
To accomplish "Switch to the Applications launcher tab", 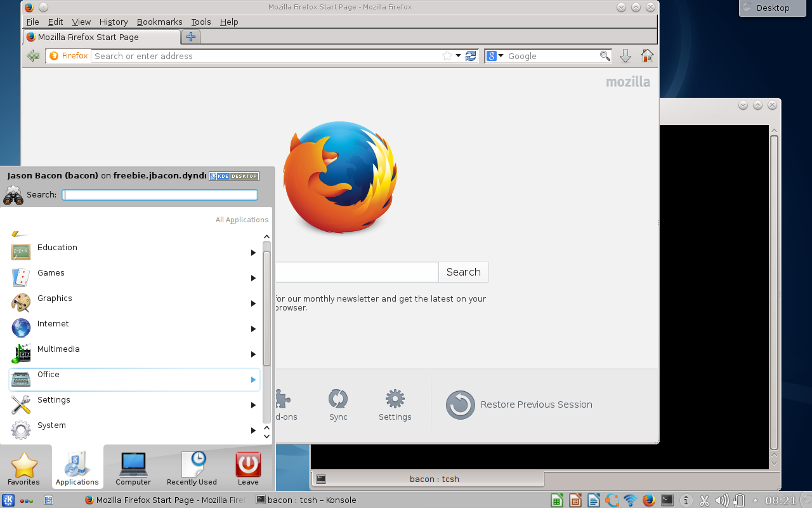I will coord(77,469).
